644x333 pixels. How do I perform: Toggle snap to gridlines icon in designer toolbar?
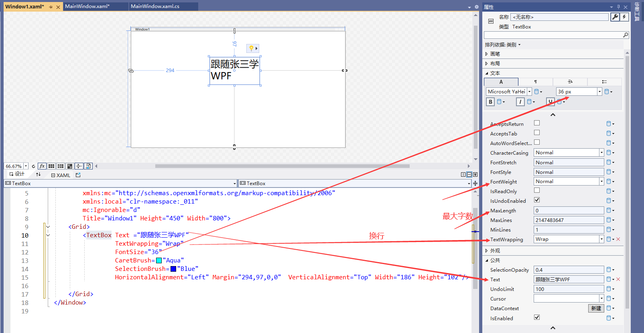(x=61, y=166)
